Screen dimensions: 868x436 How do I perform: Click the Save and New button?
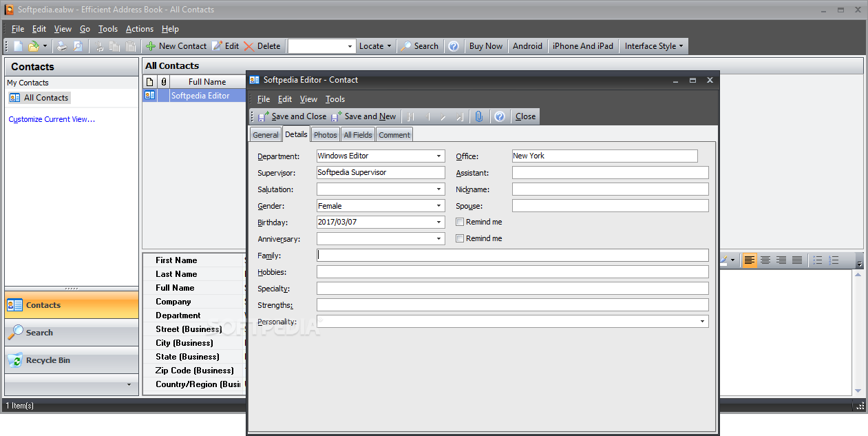pos(363,116)
